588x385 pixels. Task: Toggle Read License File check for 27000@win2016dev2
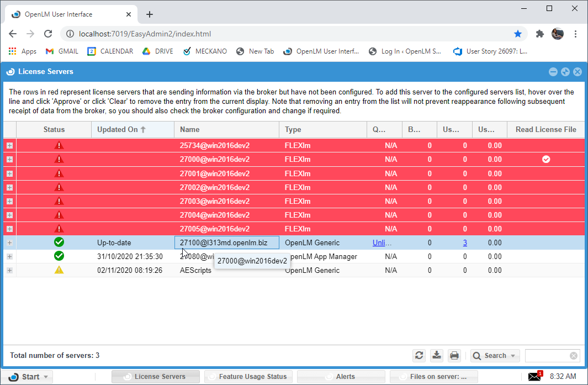click(546, 159)
